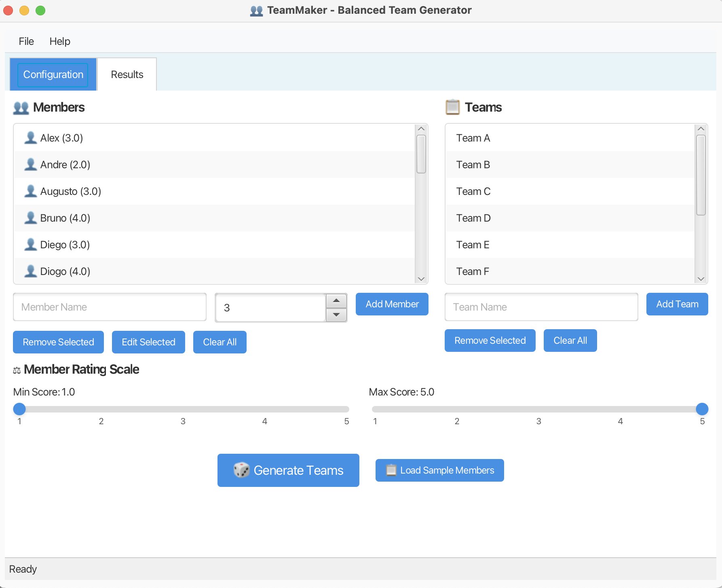Open the File menu

click(26, 41)
